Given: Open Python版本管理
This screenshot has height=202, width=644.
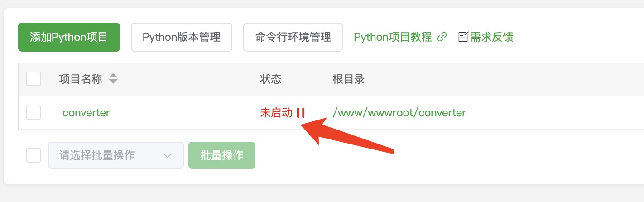Looking at the screenshot, I should pos(182,37).
